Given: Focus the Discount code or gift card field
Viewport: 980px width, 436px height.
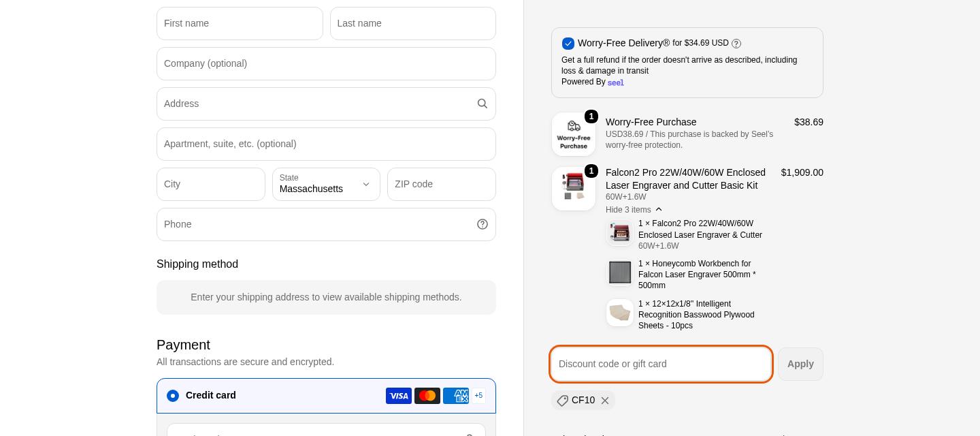Looking at the screenshot, I should point(661,364).
